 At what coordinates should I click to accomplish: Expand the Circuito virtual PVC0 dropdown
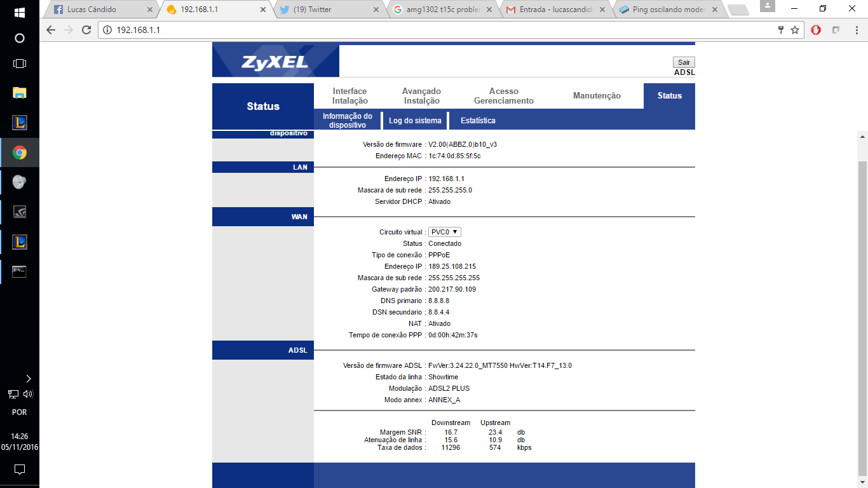point(445,232)
